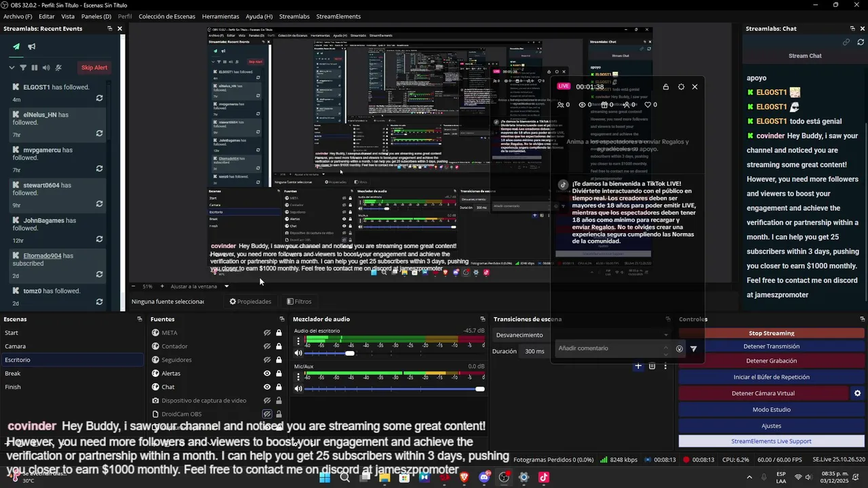The height and width of the screenshot is (488, 868).
Task: Replay the JohnBagames follow alert
Action: pos(99,239)
